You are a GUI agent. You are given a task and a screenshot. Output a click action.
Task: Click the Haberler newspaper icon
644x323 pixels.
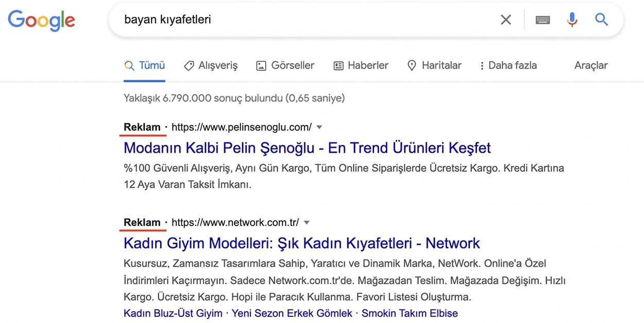click(338, 66)
